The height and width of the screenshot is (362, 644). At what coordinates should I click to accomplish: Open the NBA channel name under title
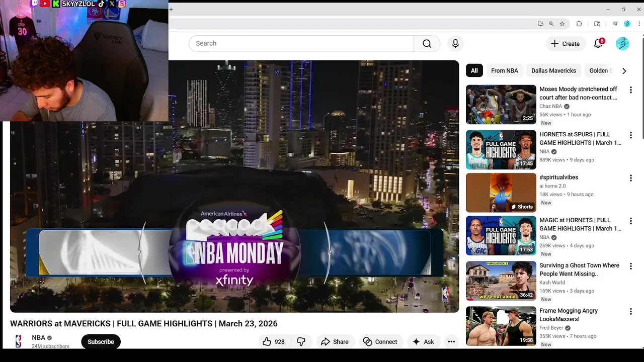[38, 338]
